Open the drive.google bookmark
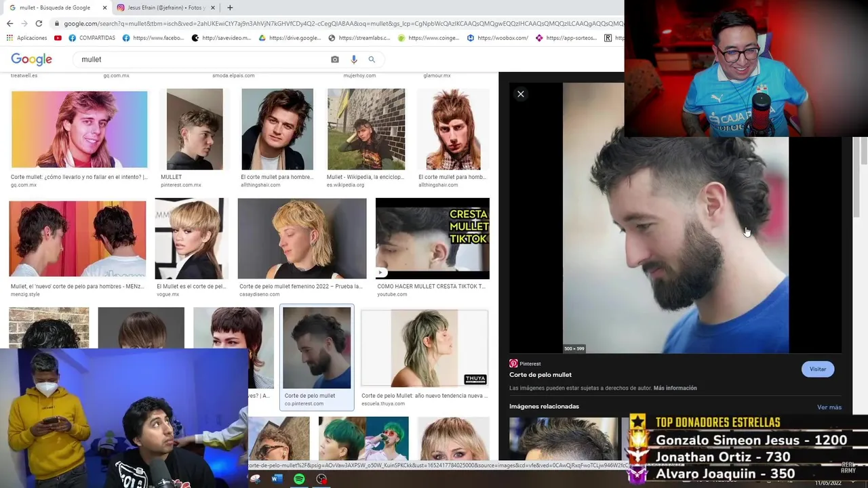The width and height of the screenshot is (868, 488). point(290,38)
